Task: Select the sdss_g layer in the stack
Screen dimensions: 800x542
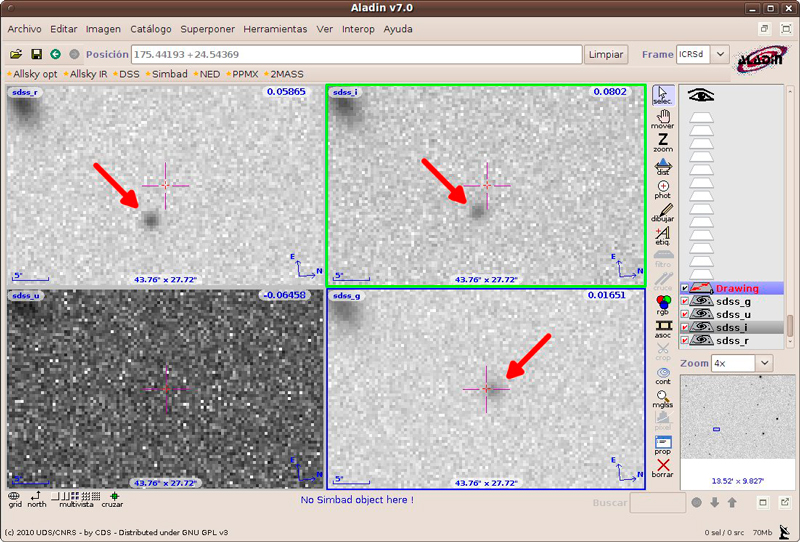Action: [733, 302]
